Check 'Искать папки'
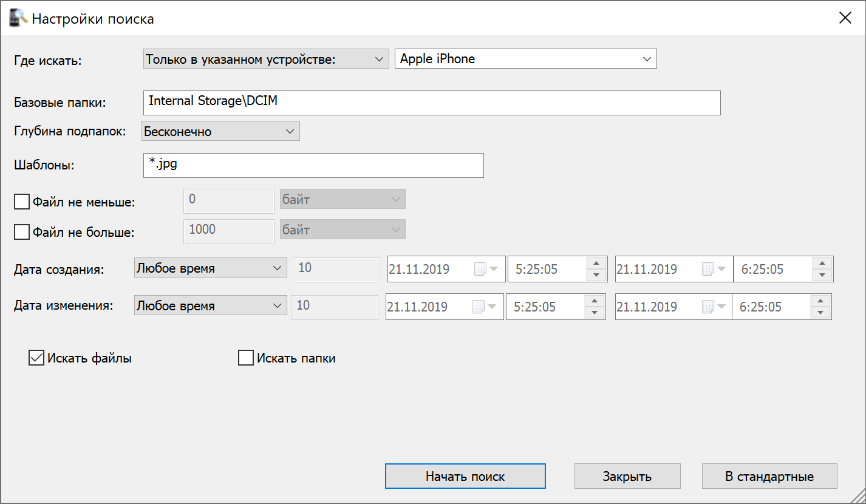 pyautogui.click(x=245, y=358)
